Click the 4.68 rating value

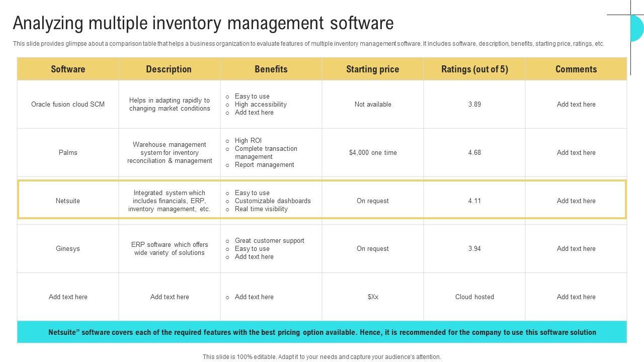coord(474,153)
